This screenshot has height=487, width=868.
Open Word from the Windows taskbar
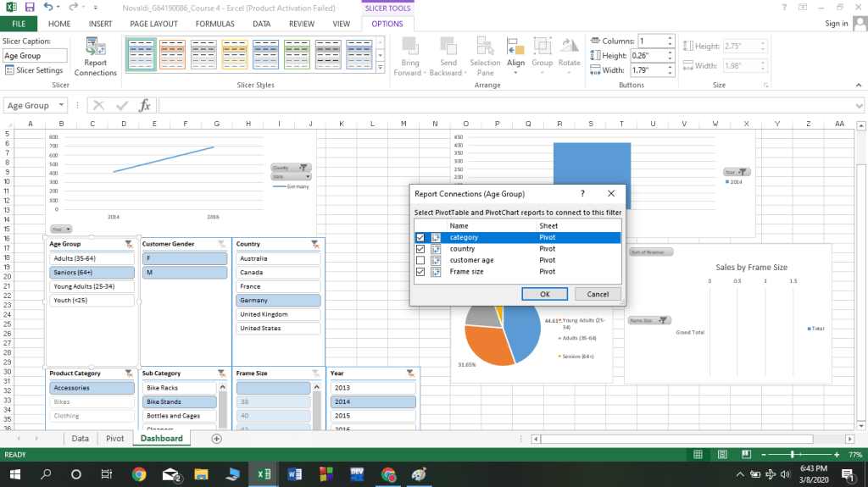(x=295, y=474)
